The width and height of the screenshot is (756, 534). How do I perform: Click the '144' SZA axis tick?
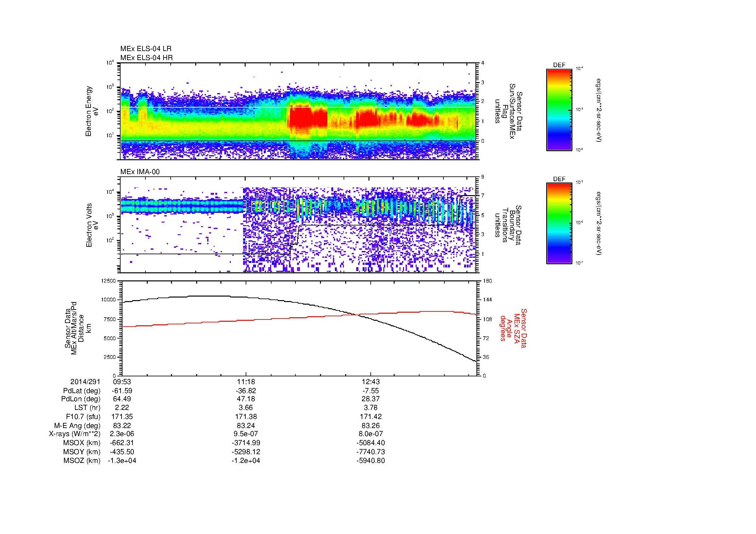(488, 300)
